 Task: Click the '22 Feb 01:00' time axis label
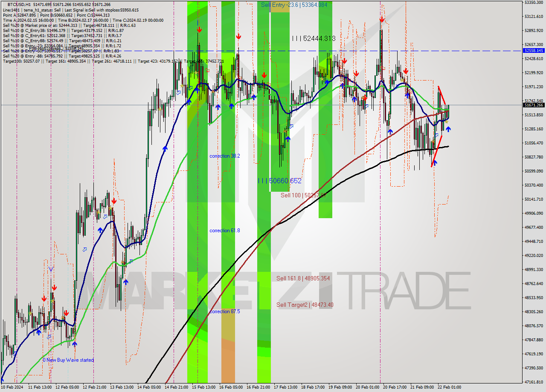449,387
